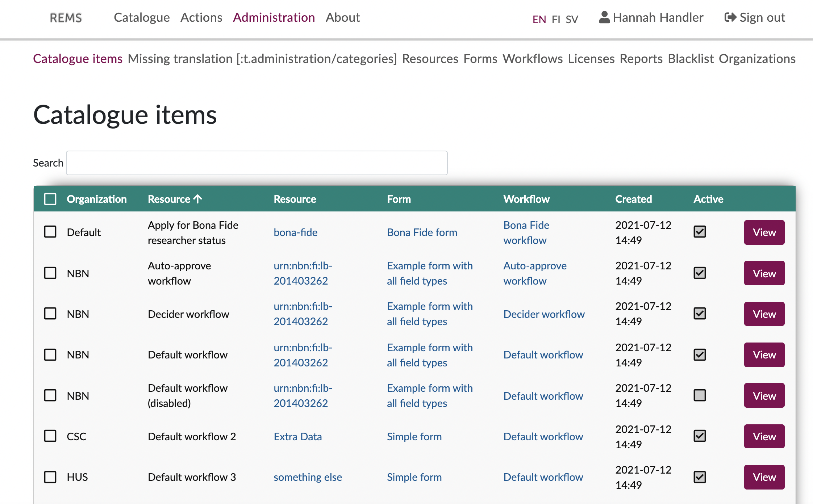813x504 pixels.
Task: Open Simple form link in HUS row
Action: (x=414, y=477)
